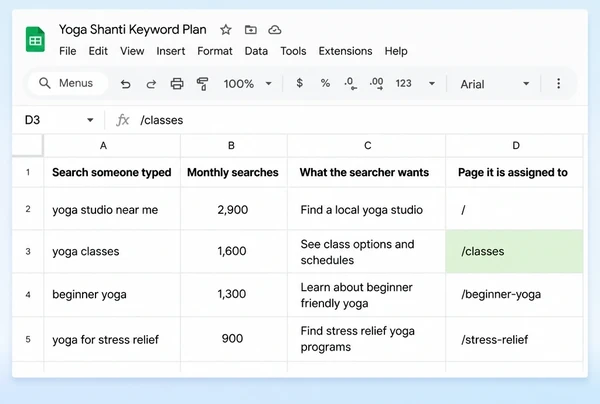Viewport: 600px width, 404px height.
Task: Select the cell with value 1,300
Action: [234, 295]
